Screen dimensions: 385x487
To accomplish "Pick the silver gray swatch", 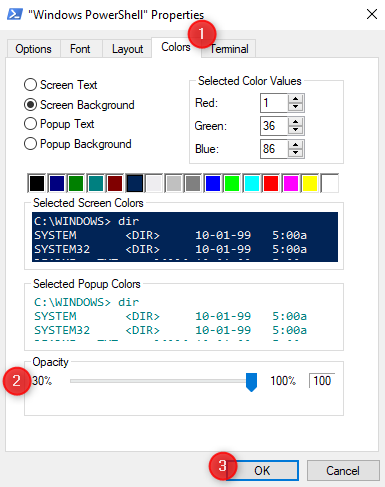I will click(x=174, y=183).
